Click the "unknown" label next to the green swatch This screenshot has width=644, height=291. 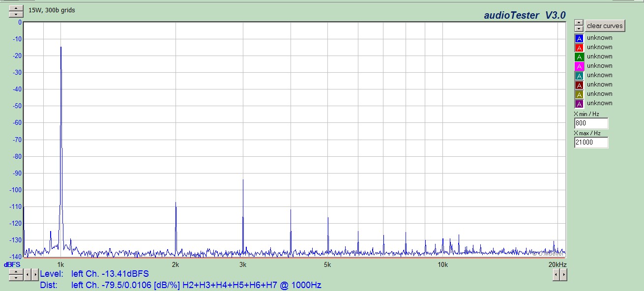[x=600, y=57]
